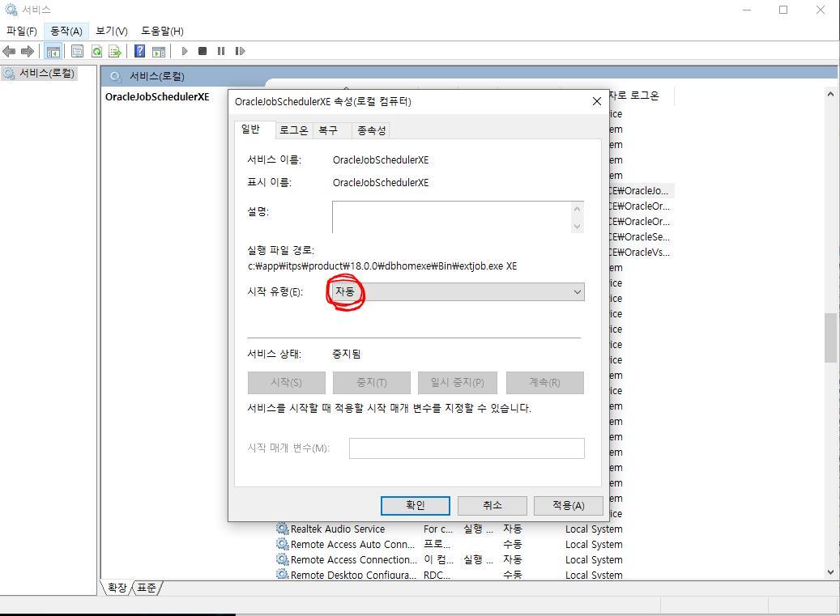Click the ...OracleSe... logon cell

640,236
